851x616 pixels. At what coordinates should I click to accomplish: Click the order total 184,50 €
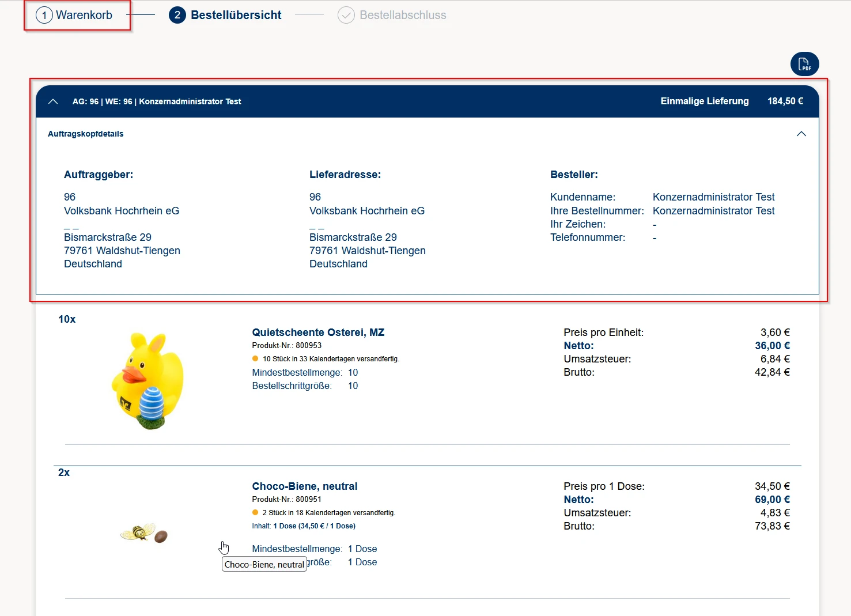(785, 101)
